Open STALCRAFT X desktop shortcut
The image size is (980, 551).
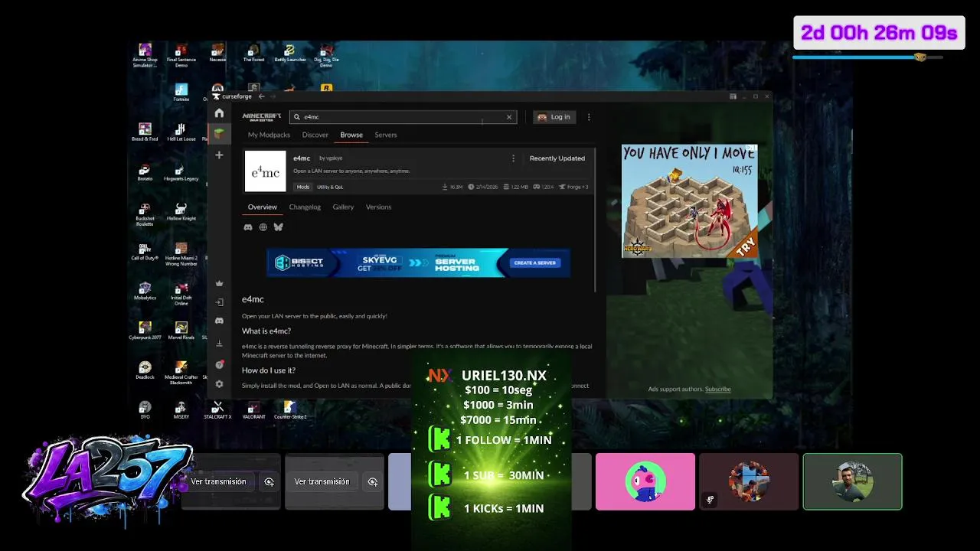[x=217, y=411]
